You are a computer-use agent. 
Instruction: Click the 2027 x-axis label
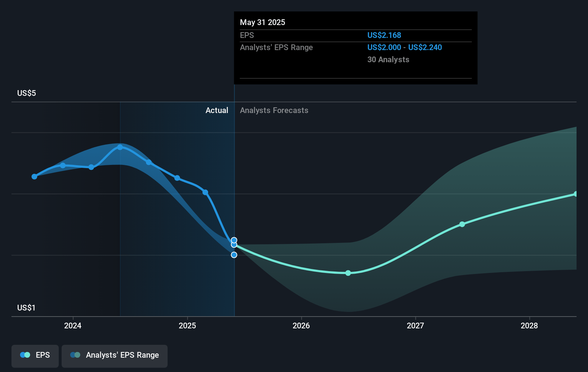pos(415,325)
